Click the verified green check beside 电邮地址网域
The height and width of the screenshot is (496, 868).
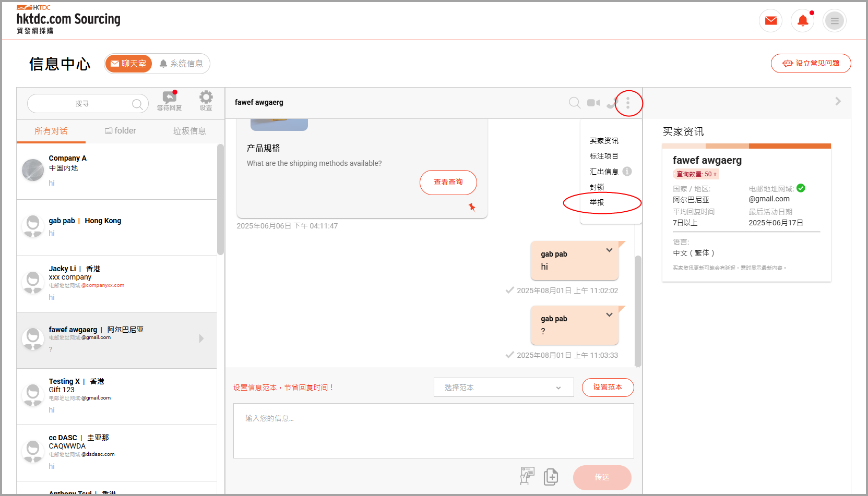click(x=801, y=188)
